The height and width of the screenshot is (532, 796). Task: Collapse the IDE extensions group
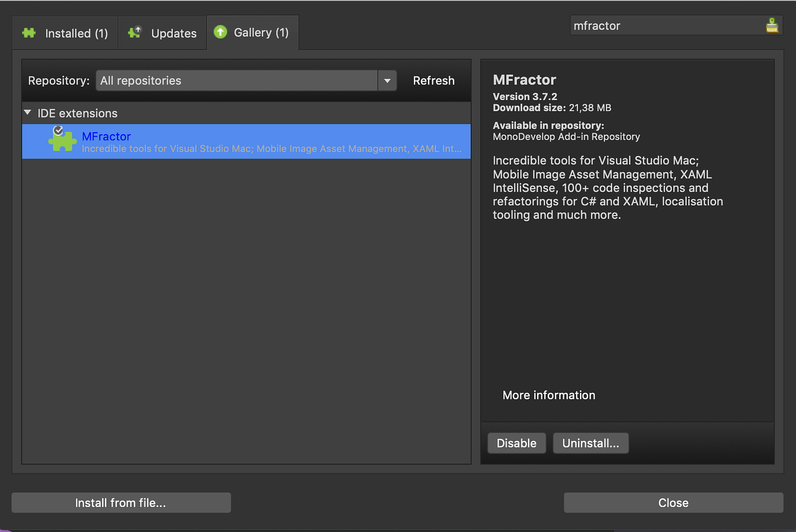(28, 113)
